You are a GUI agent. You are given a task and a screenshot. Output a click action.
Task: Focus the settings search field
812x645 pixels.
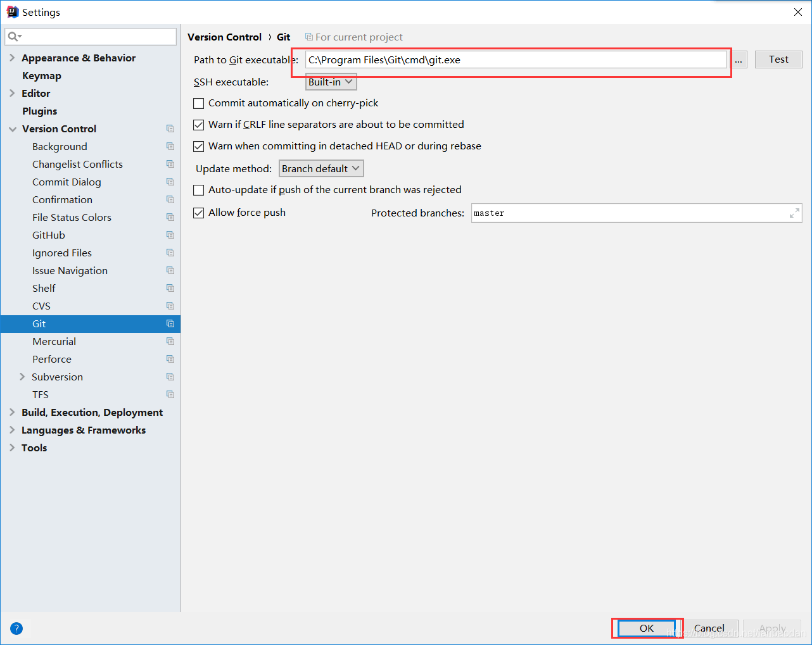pos(91,37)
